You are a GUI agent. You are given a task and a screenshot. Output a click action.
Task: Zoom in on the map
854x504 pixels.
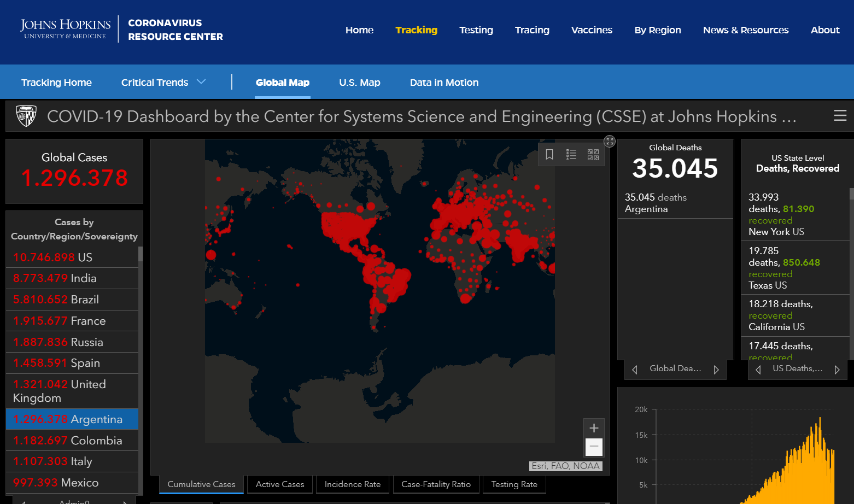click(x=594, y=428)
